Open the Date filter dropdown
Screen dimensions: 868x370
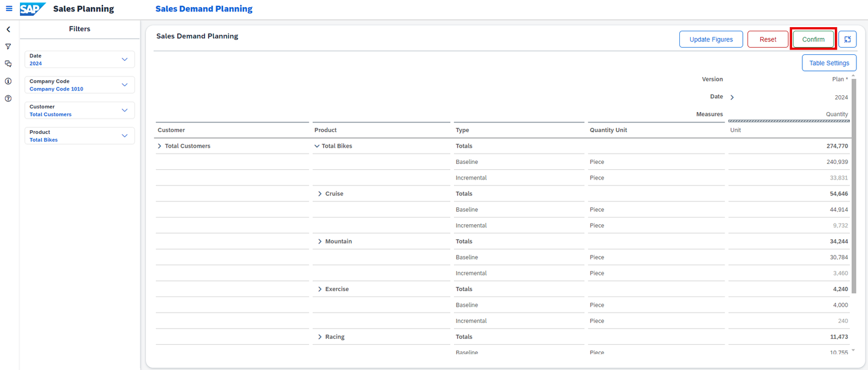[x=80, y=59]
